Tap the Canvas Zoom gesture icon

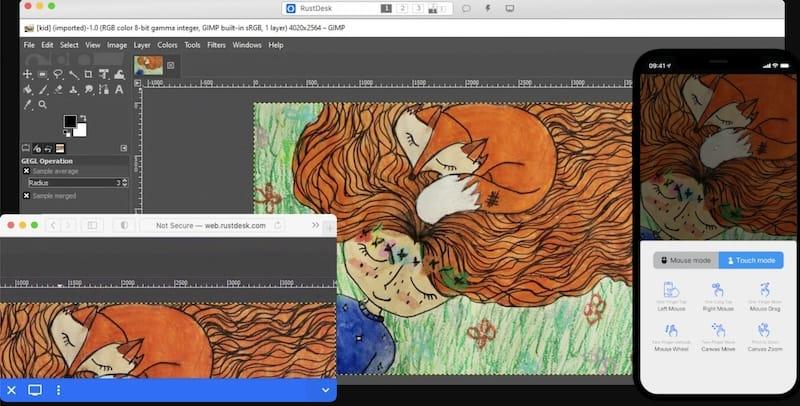click(x=764, y=330)
